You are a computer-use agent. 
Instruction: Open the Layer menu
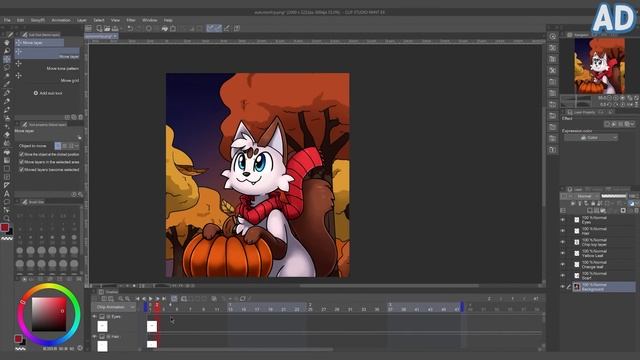82,20
